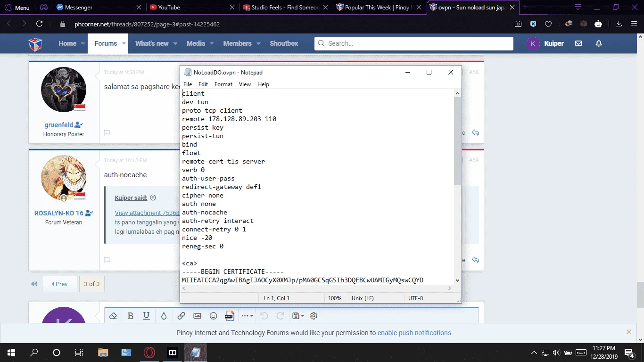Click the red GIF insert icon in editor
This screenshot has width=644, height=362.
click(x=230, y=316)
